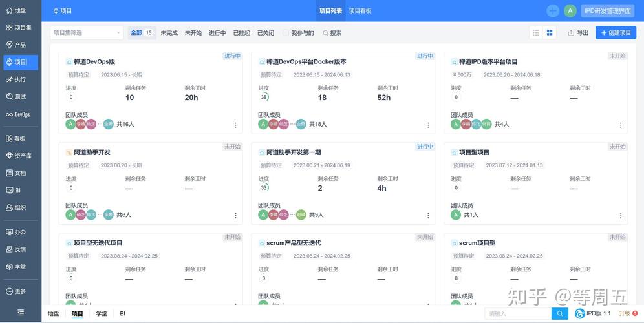Viewport: 644px width, 323px height.
Task: Open 看板 (Kanban) in the sidebar
Action: (19, 138)
